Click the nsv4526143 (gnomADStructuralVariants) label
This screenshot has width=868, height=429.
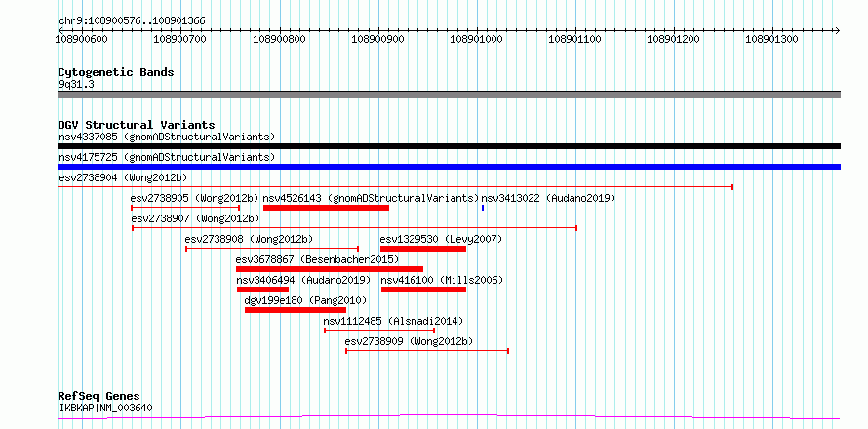click(x=371, y=198)
